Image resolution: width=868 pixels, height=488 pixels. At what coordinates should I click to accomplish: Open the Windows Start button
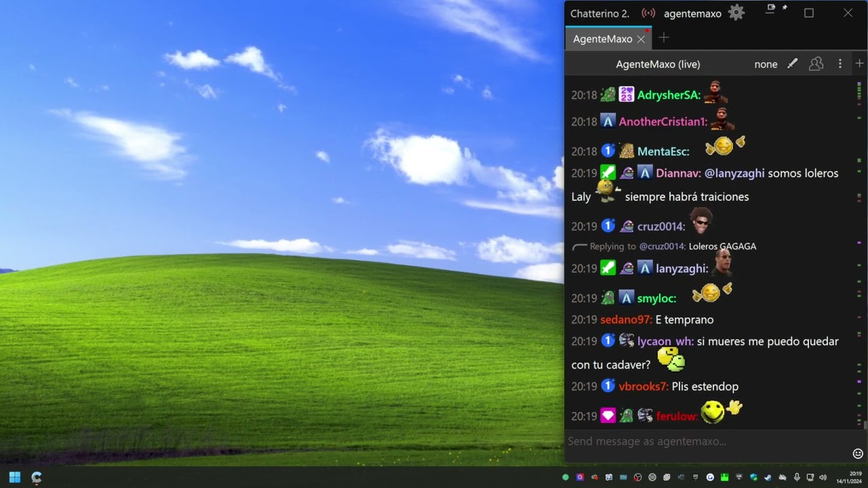pos(15,477)
